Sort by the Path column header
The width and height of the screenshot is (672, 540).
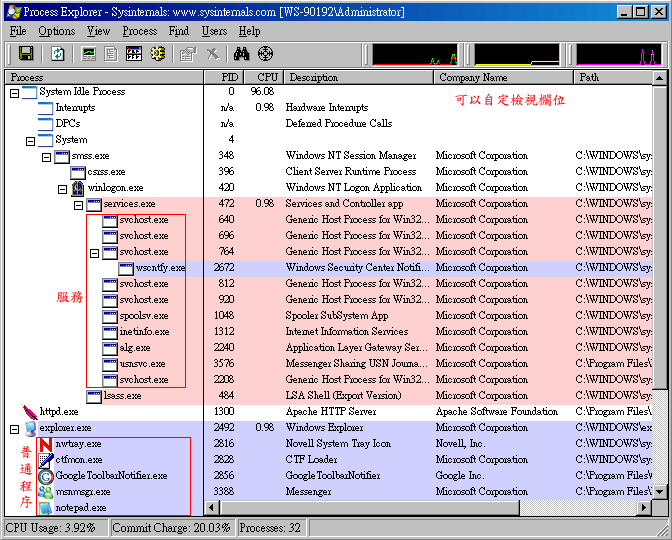[613, 78]
